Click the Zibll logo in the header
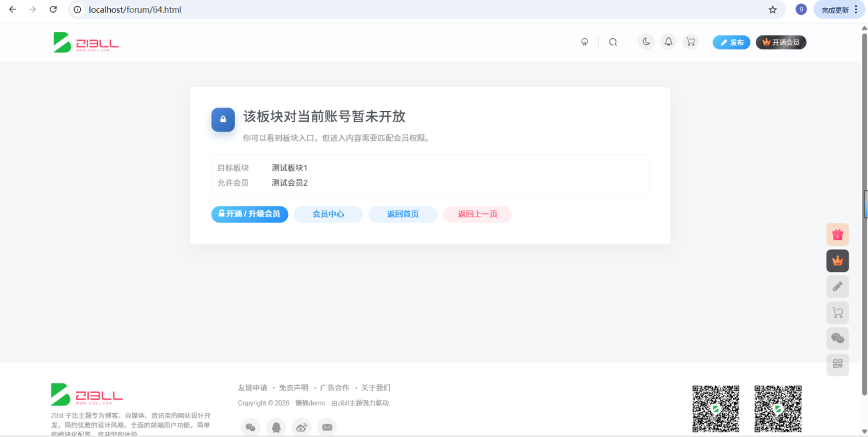 click(86, 42)
